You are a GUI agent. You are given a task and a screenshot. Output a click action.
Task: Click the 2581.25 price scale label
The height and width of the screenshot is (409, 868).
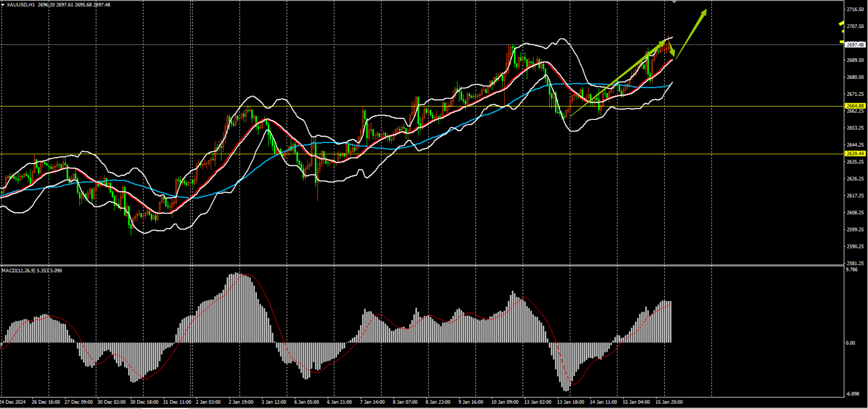pos(855,264)
